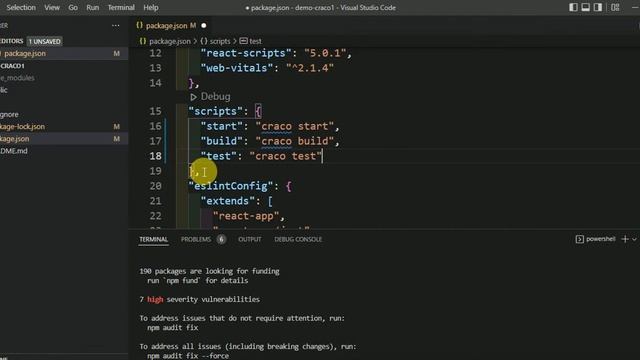640x360 pixels.
Task: Expand the node_modules folder
Action: point(18,78)
